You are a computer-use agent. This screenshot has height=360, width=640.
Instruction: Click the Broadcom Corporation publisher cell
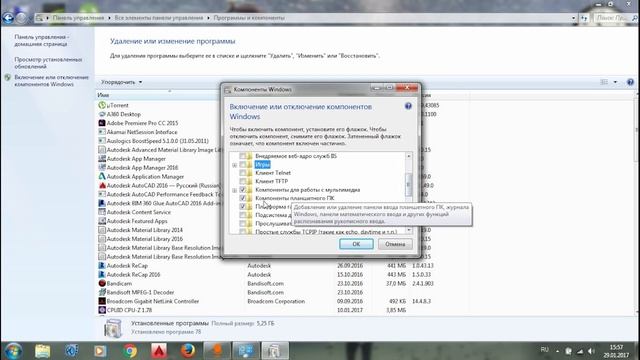[x=276, y=301]
